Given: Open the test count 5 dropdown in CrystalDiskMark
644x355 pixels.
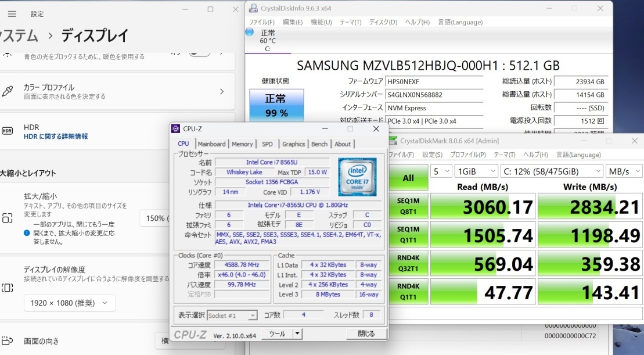Looking at the screenshot, I should [x=441, y=171].
